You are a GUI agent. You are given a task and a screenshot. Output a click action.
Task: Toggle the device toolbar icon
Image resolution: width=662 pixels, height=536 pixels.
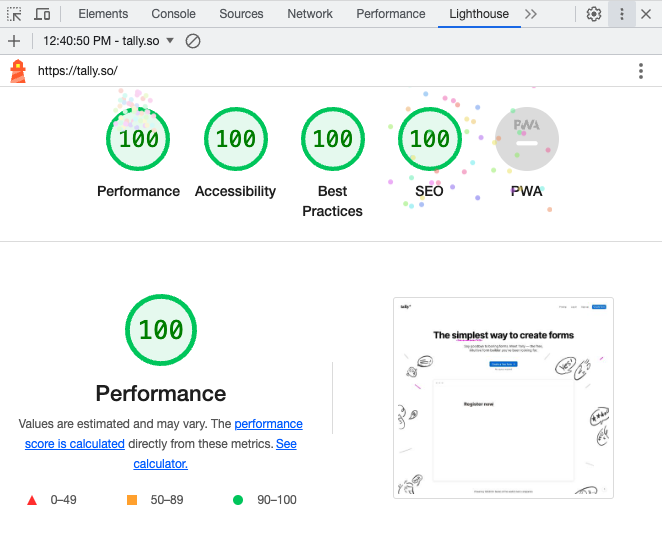point(42,14)
